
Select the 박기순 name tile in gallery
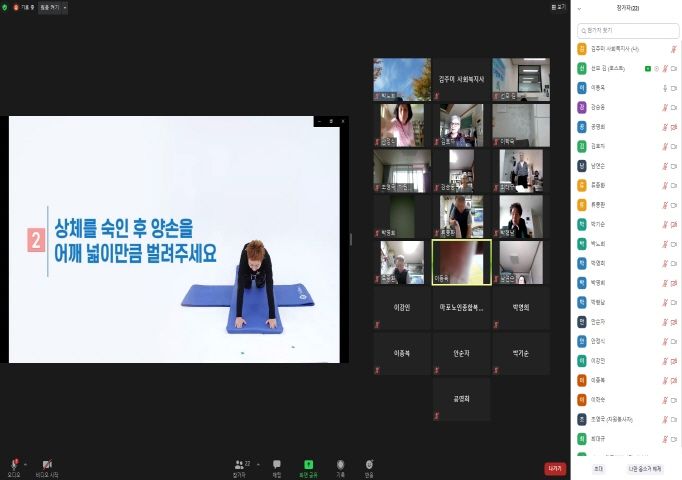pos(521,353)
